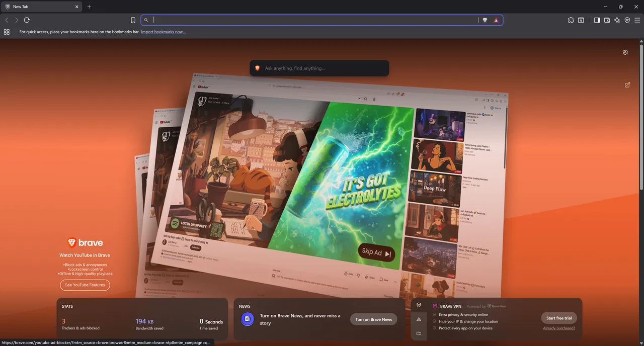Click the Brave wordmark logo on the sponsored image
This screenshot has height=346, width=644.
(85, 243)
